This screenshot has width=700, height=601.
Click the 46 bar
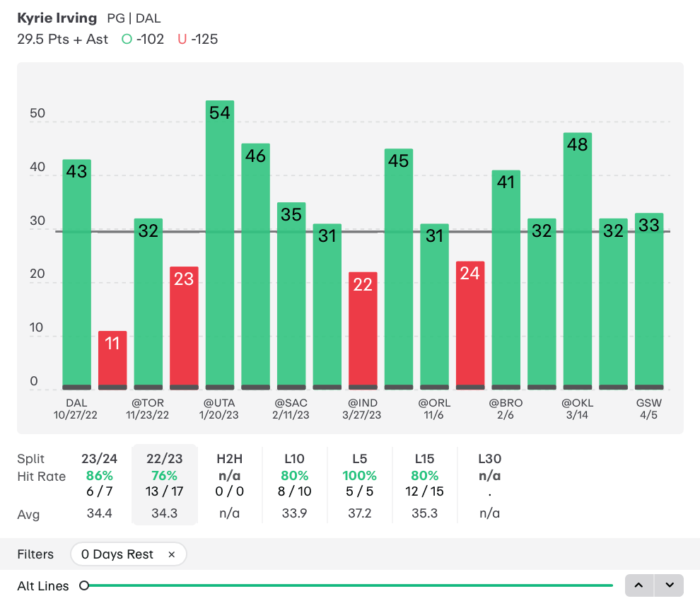pyautogui.click(x=255, y=267)
